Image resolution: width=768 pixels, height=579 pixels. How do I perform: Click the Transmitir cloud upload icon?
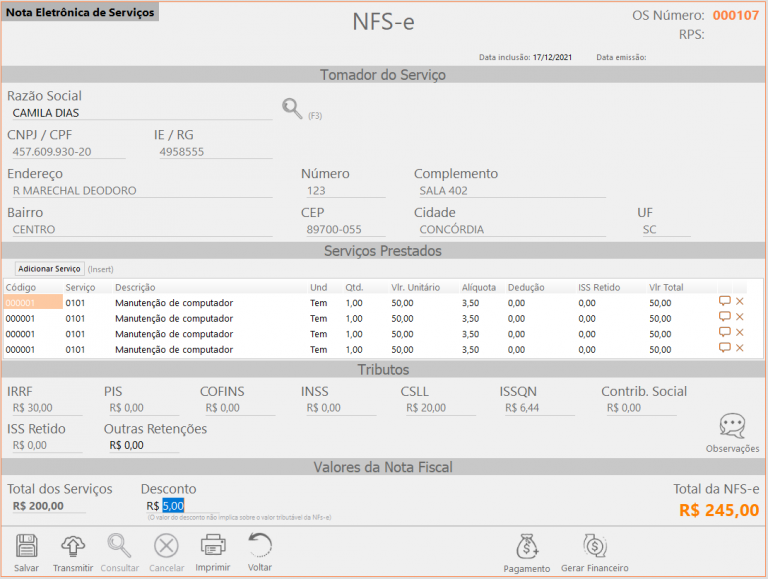click(73, 546)
